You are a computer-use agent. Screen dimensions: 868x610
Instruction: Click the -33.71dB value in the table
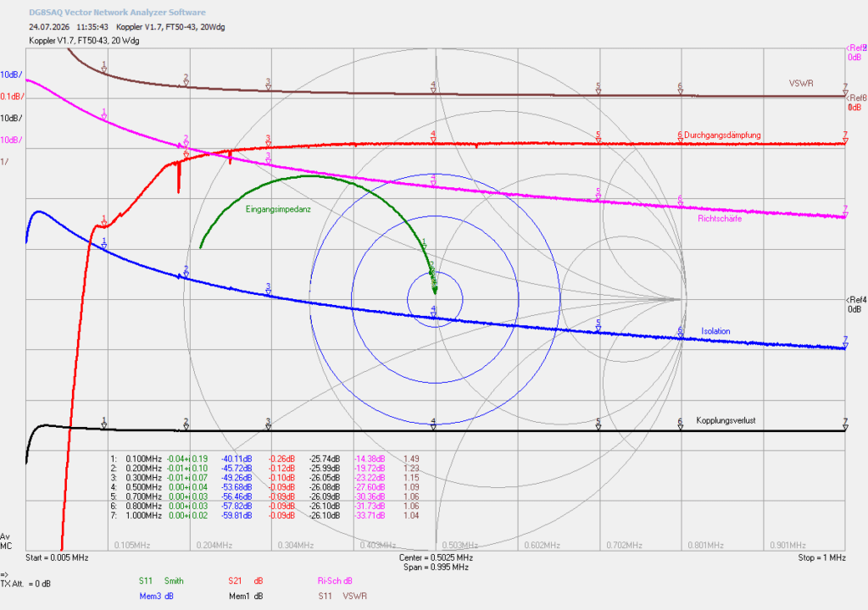point(370,515)
